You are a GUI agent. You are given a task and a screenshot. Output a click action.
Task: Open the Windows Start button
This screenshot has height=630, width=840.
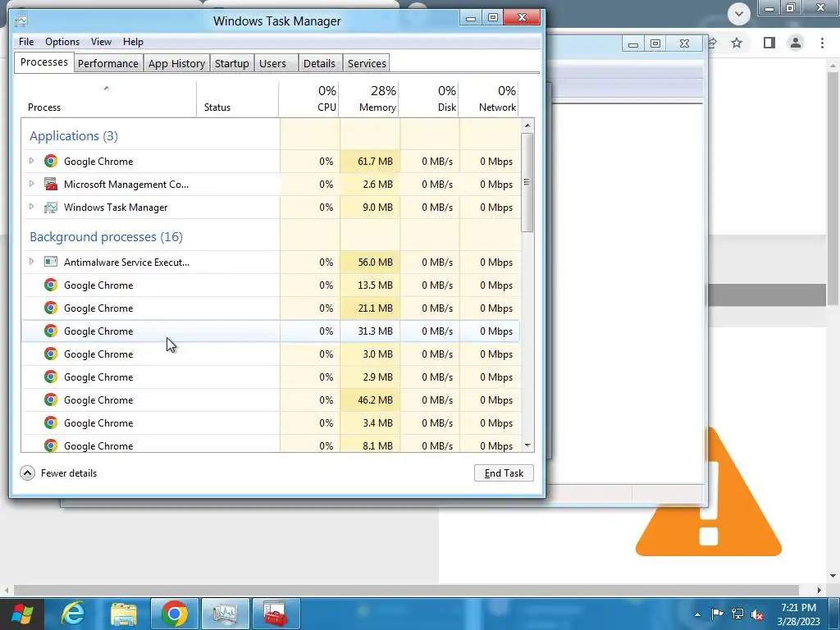pyautogui.click(x=22, y=614)
